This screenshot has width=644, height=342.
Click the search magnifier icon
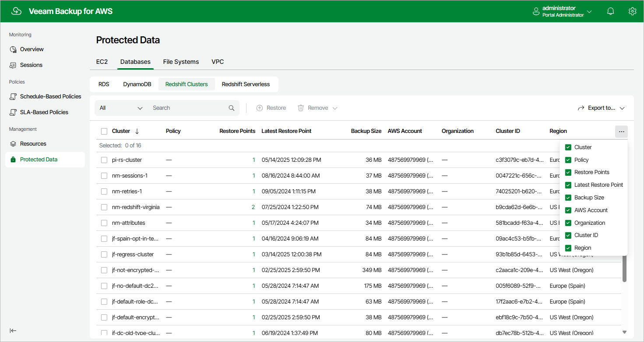tap(232, 108)
